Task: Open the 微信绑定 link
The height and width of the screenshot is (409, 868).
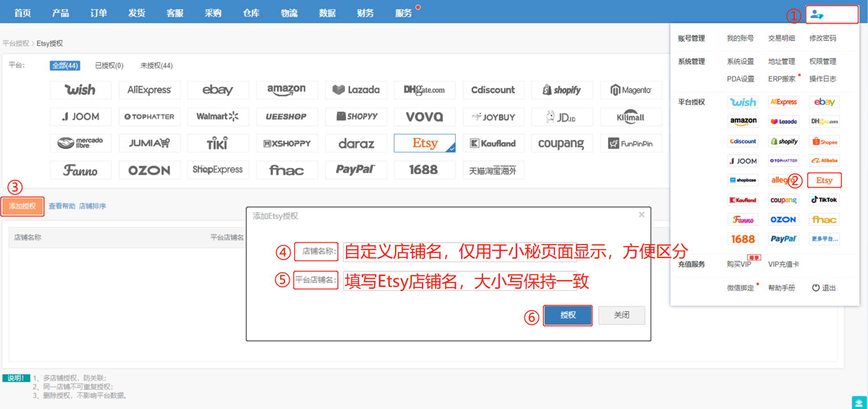Action: click(x=740, y=288)
